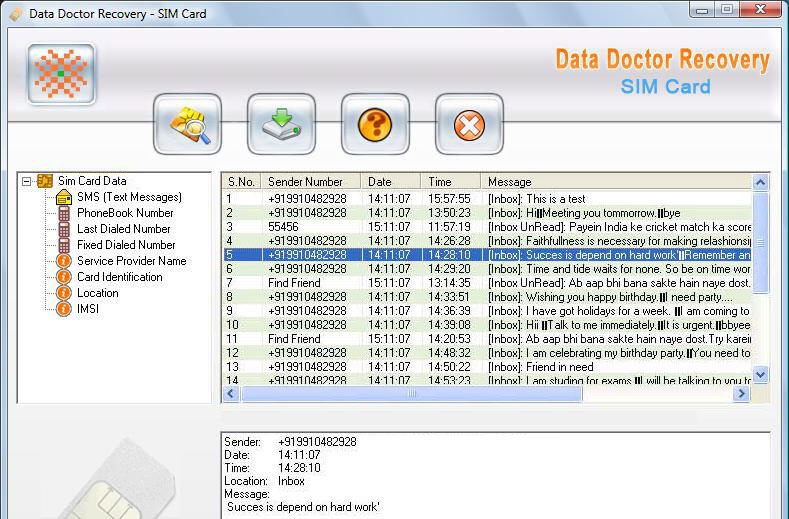Image resolution: width=789 pixels, height=519 pixels.
Task: Sort by the Date column header
Action: tap(390, 182)
